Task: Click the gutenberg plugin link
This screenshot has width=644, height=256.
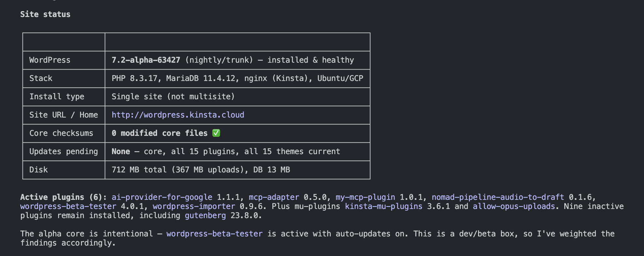Action: pyautogui.click(x=205, y=216)
